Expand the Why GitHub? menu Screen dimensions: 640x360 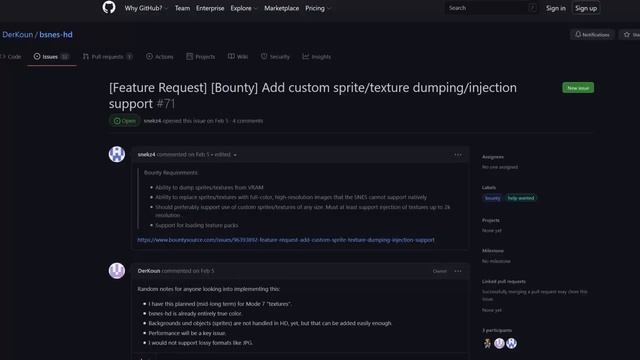click(146, 8)
